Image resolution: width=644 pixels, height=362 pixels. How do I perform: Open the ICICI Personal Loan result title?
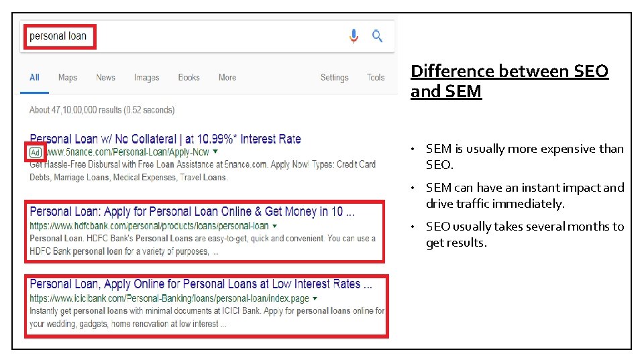pos(201,284)
